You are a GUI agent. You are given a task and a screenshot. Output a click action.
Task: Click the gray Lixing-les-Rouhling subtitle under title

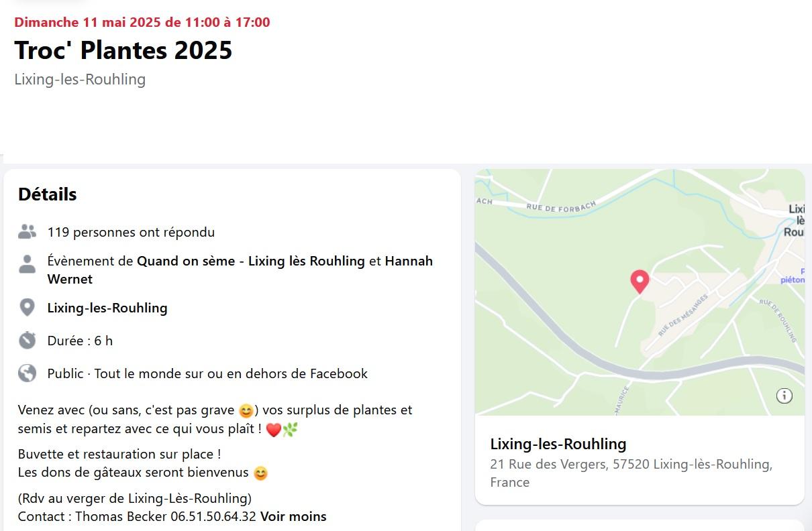(x=80, y=79)
